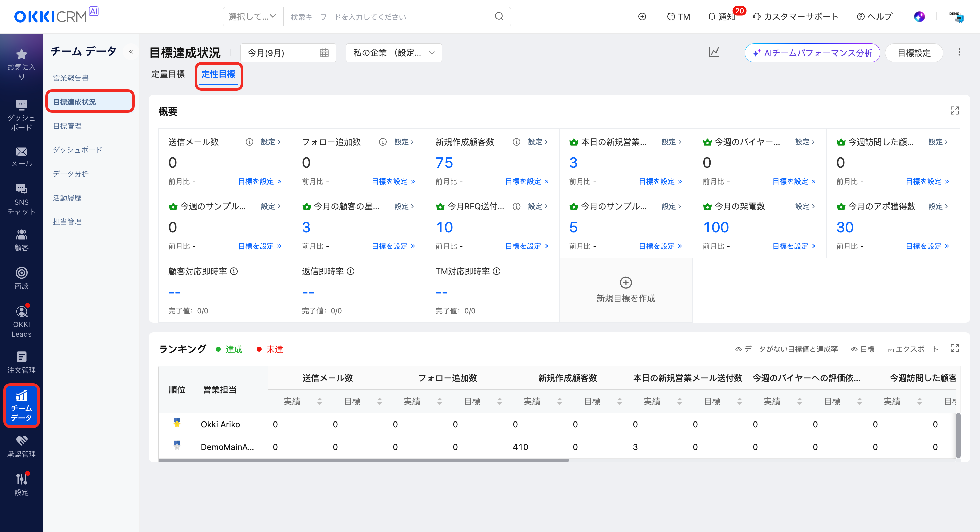
Task: Open the 私の企業 dropdown selector
Action: (x=393, y=53)
